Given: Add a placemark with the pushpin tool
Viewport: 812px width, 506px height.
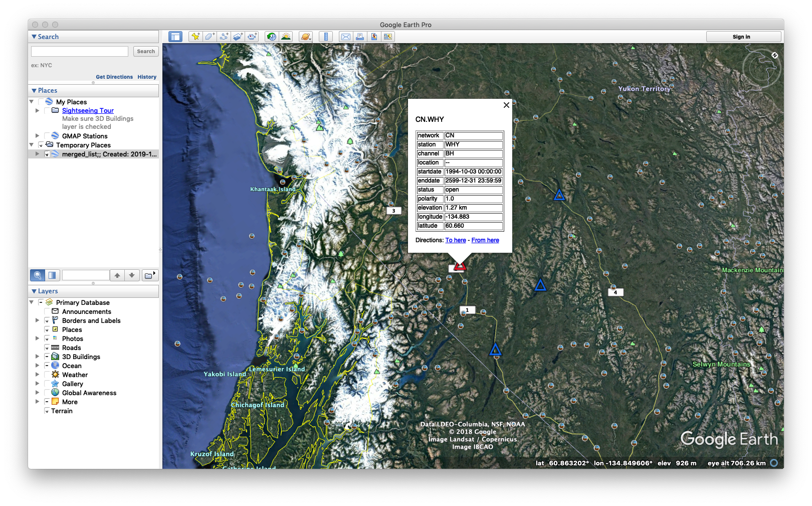Looking at the screenshot, I should 195,37.
